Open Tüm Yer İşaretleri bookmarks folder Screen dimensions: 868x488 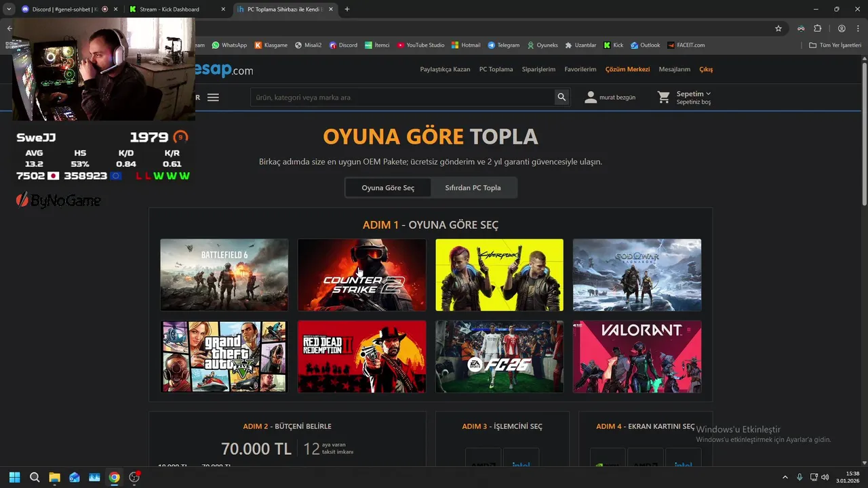point(835,45)
